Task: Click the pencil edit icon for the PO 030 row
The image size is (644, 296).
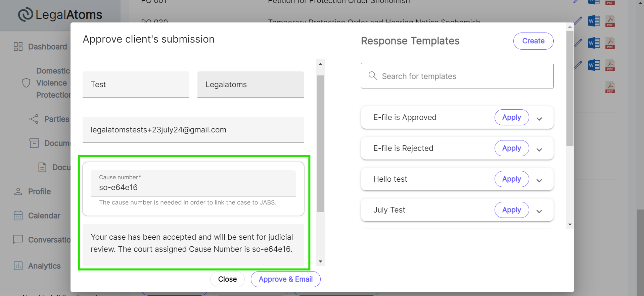Action: click(x=578, y=21)
